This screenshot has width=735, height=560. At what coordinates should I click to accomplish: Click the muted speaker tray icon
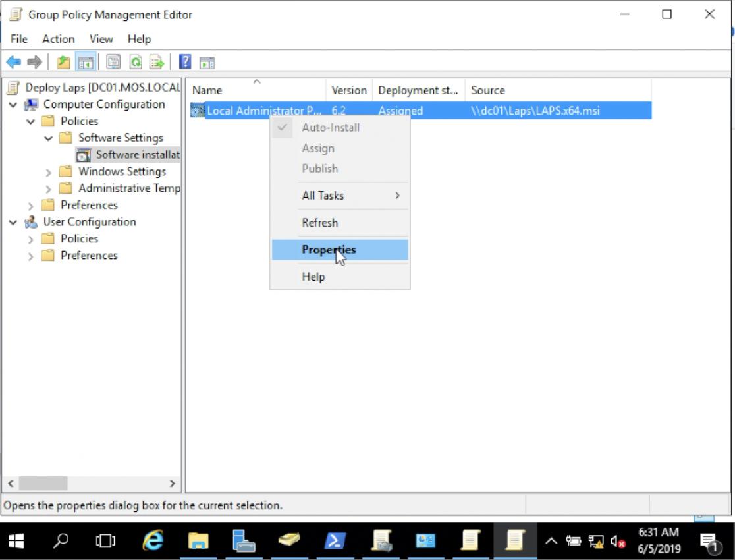coord(618,542)
